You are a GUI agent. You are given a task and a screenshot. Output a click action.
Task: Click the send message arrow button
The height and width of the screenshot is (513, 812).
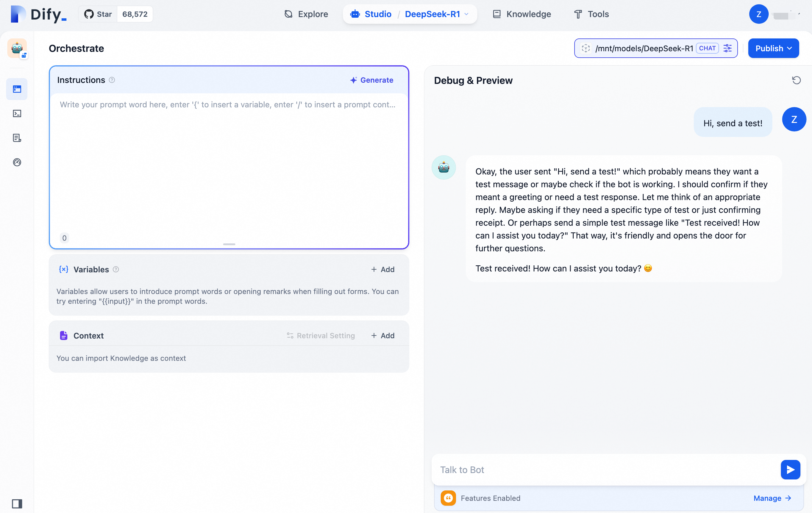(x=790, y=469)
